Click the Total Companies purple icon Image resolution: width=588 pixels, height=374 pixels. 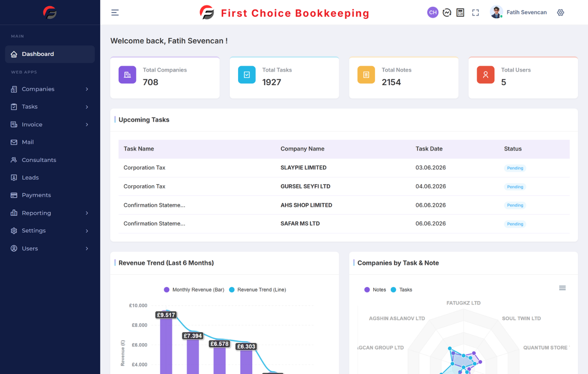coord(127,75)
